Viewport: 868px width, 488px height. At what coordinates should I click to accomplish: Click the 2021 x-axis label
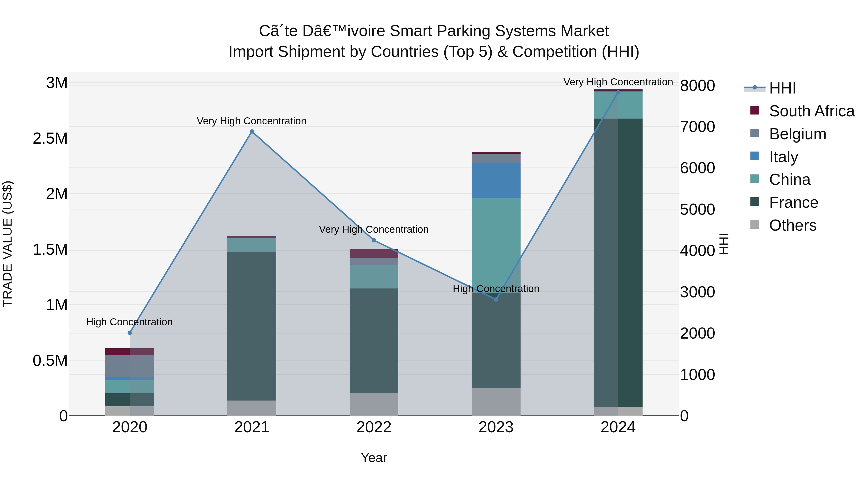(x=252, y=427)
